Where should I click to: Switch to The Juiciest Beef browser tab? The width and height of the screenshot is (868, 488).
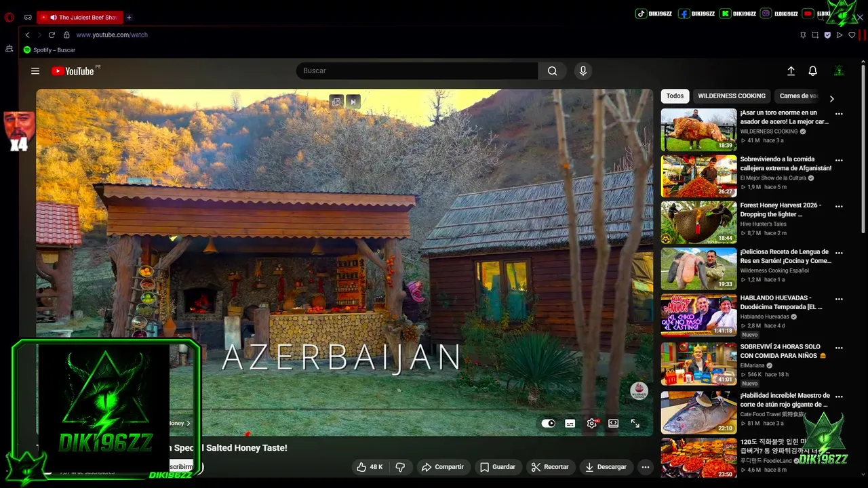(x=80, y=18)
